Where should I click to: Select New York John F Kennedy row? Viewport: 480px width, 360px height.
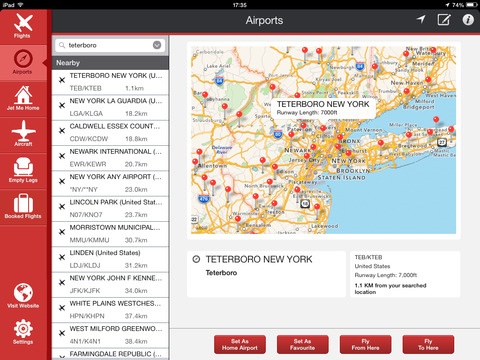pyautogui.click(x=110, y=285)
